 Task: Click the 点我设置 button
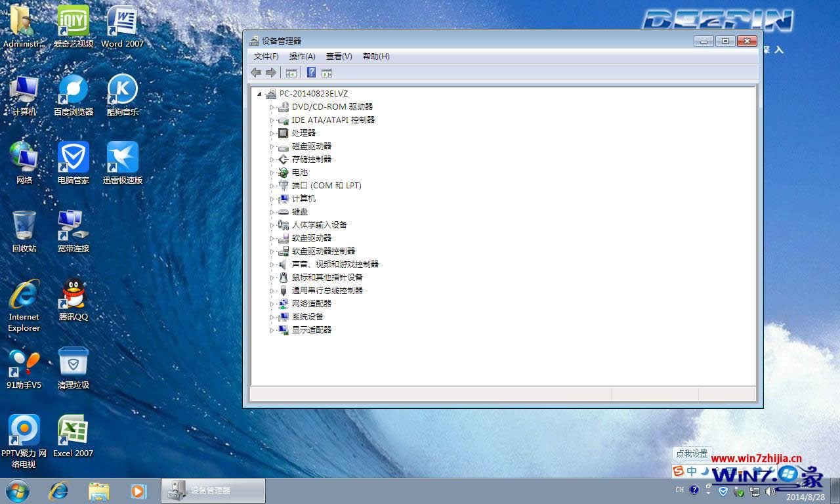(x=692, y=453)
